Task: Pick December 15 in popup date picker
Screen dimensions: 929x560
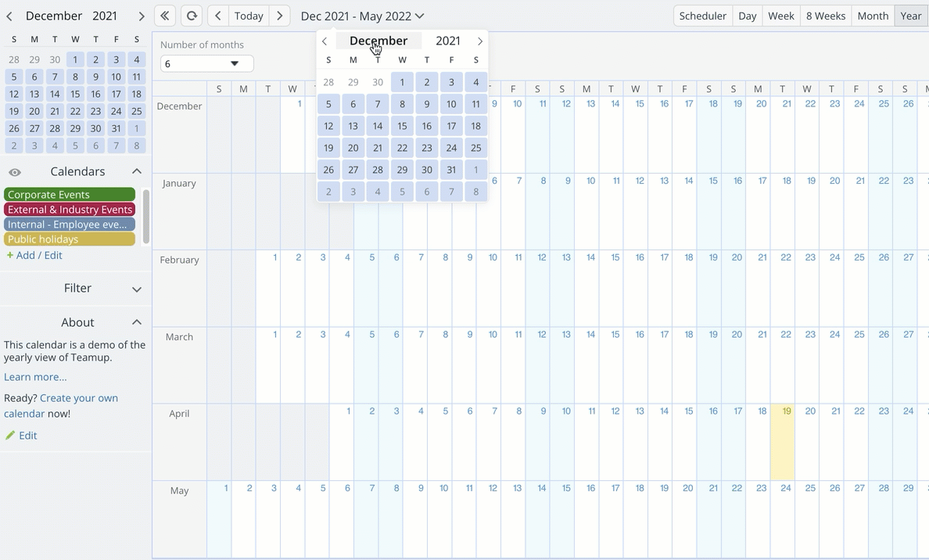Action: pos(402,126)
